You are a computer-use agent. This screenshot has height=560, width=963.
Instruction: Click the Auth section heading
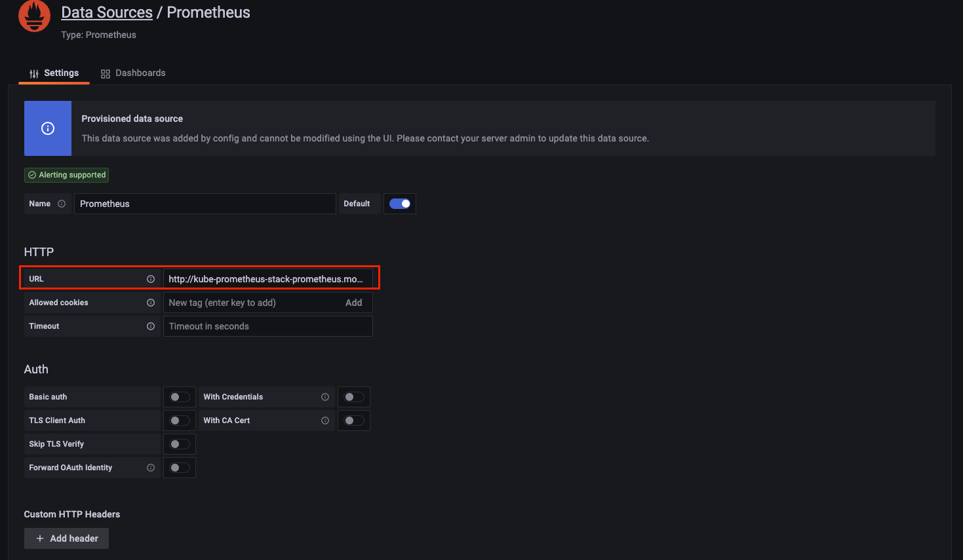pos(36,369)
